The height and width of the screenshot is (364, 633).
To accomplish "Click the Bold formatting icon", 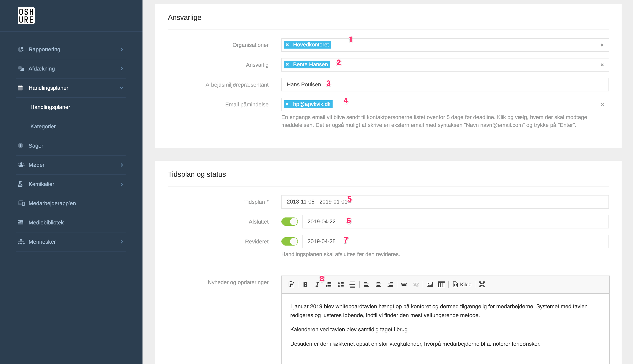I will tap(305, 284).
